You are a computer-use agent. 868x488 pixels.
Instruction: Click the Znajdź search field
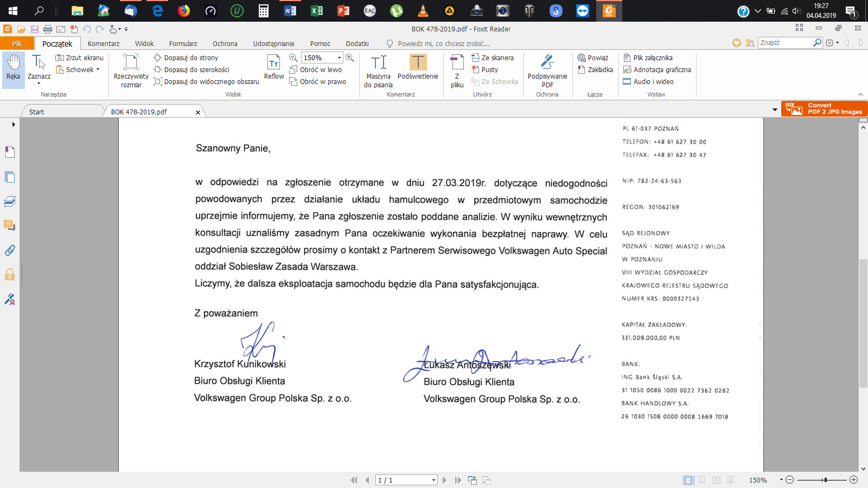coord(785,42)
